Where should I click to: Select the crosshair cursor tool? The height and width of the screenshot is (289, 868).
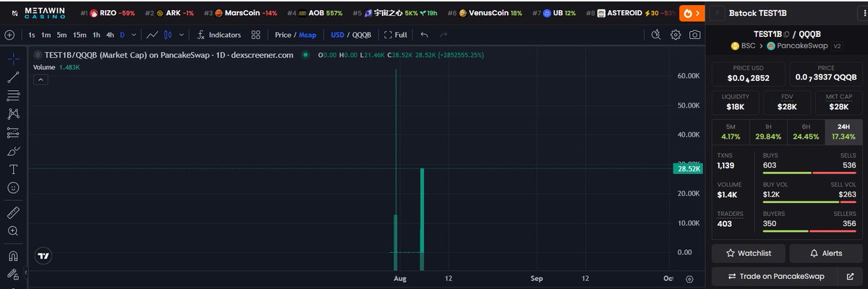click(13, 59)
